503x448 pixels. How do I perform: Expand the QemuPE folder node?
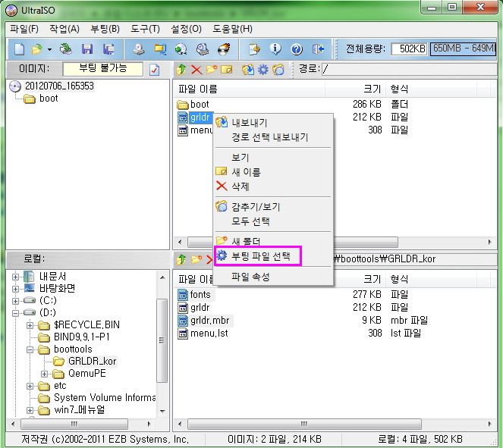(x=44, y=374)
